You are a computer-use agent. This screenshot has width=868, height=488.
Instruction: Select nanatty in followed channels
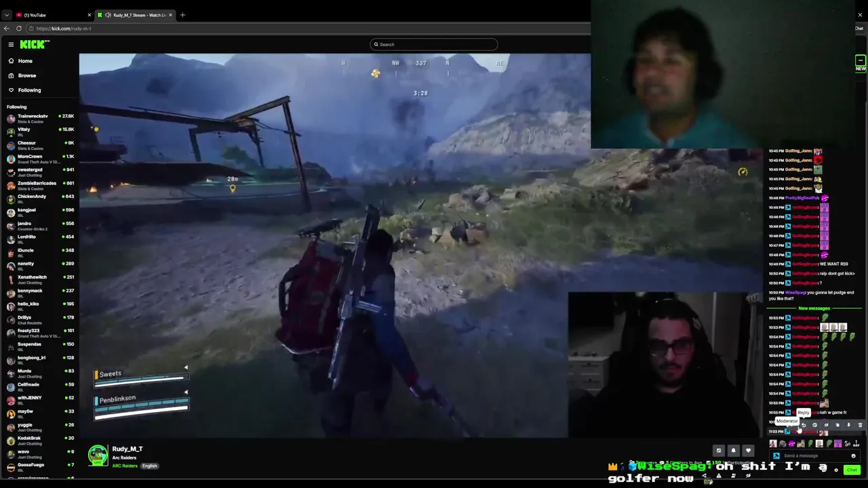tap(41, 266)
